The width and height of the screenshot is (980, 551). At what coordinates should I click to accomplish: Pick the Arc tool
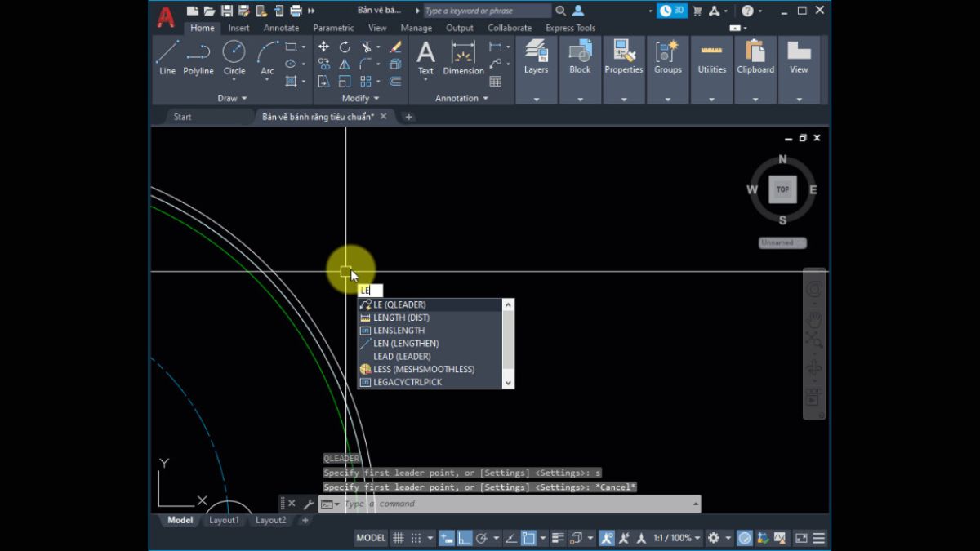click(x=267, y=58)
